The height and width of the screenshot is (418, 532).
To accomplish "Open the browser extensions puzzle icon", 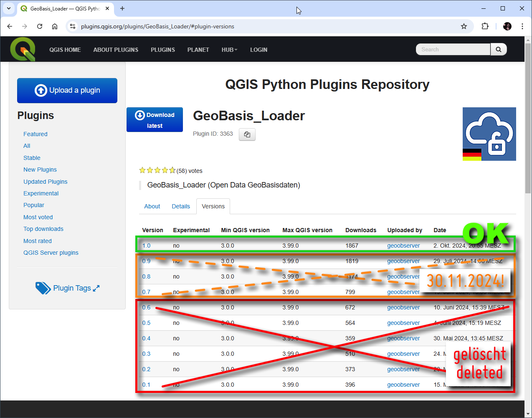I will coord(485,26).
